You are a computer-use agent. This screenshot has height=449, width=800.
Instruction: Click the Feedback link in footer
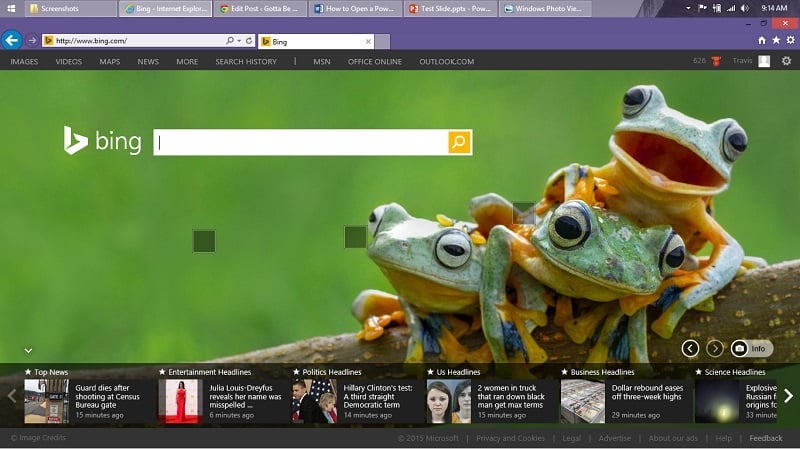pos(766,438)
